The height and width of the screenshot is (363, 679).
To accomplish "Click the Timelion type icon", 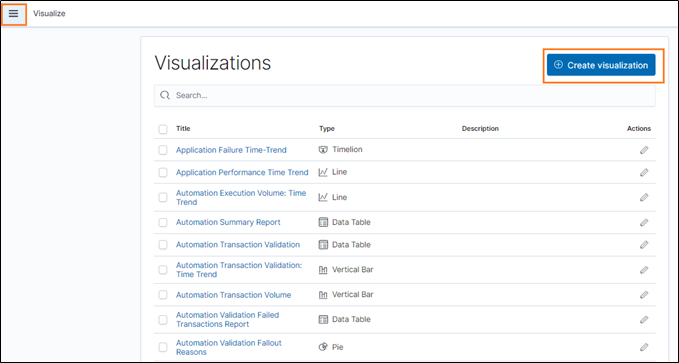I will click(x=323, y=150).
